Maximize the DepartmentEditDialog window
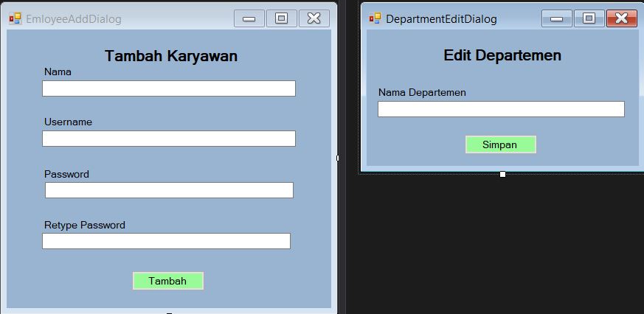644x314 pixels. 589,19
